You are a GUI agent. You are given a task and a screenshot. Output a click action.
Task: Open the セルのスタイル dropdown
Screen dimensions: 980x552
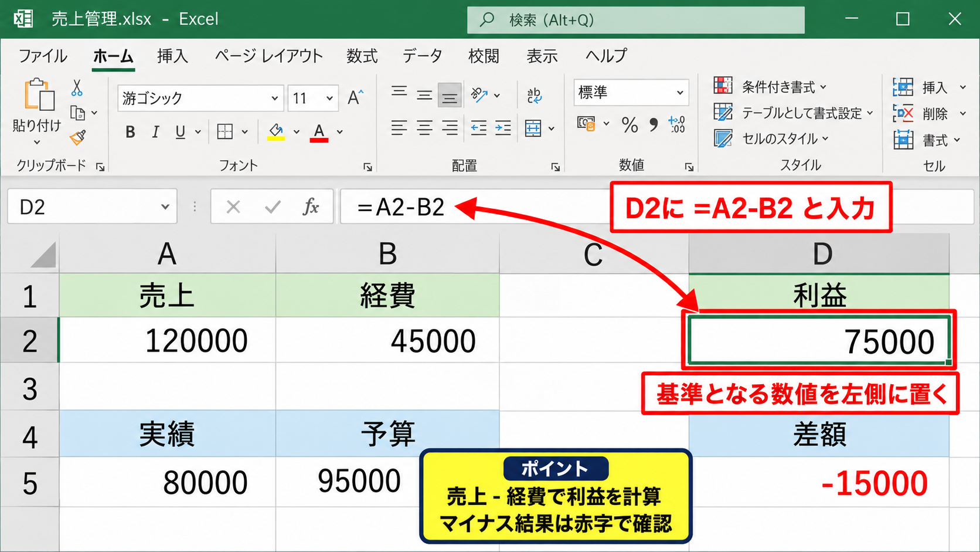tap(771, 138)
